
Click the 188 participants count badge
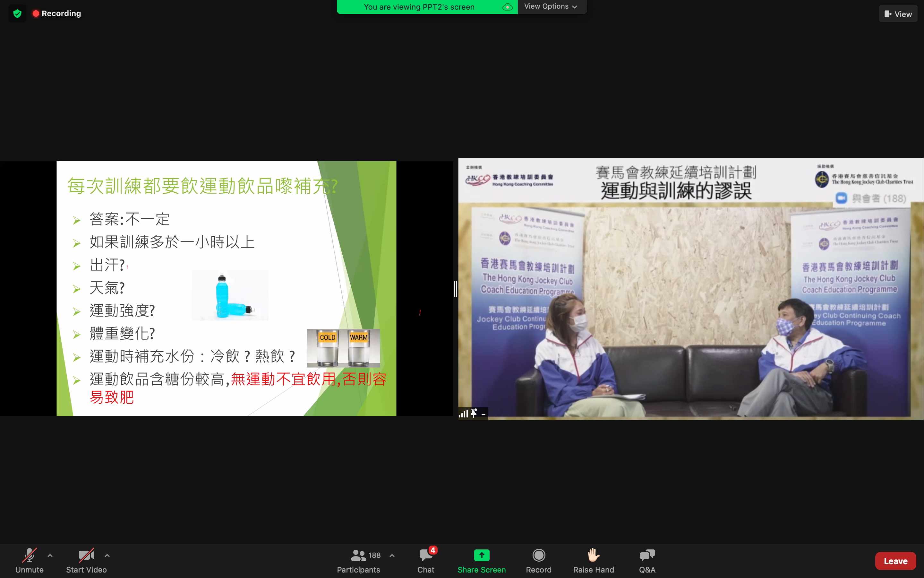374,555
